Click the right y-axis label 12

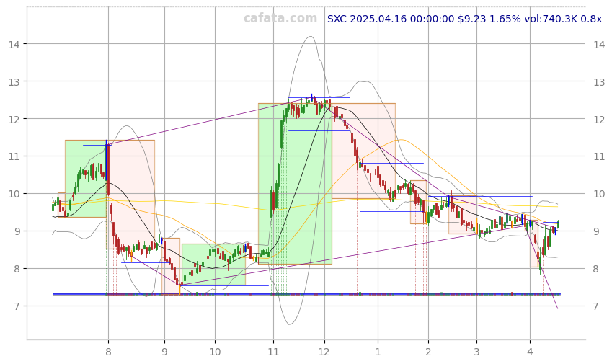pyautogui.click(x=599, y=120)
